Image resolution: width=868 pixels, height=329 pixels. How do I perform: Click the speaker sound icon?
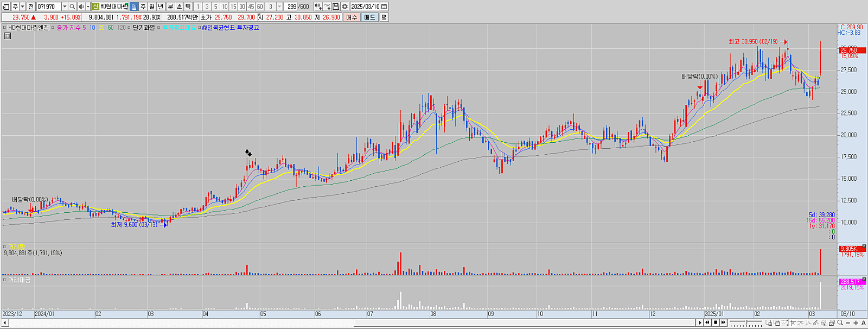pos(81,7)
